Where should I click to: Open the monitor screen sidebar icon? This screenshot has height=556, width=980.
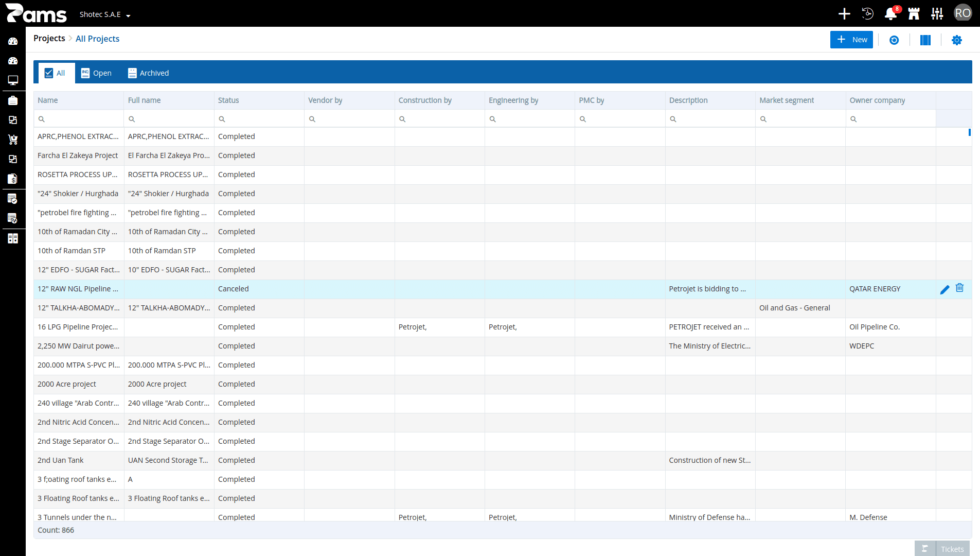13,80
